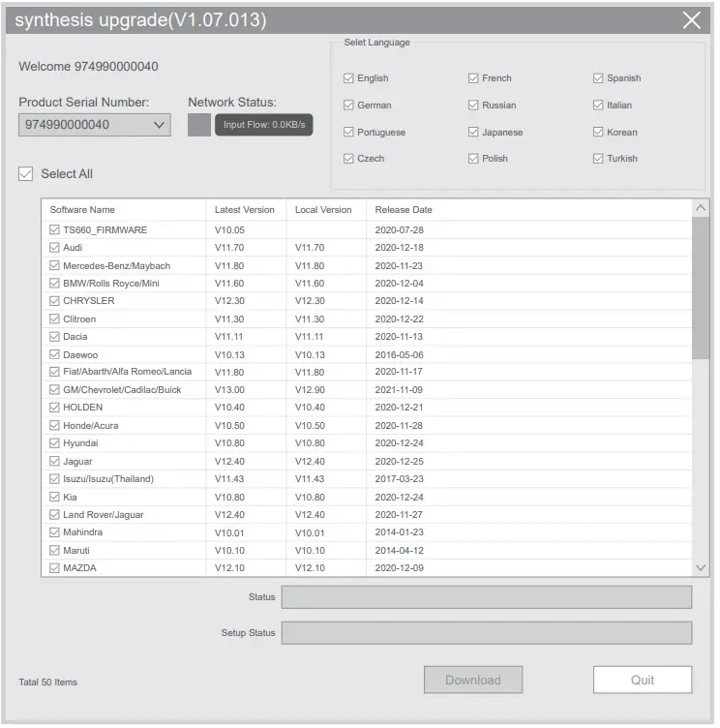The height and width of the screenshot is (728, 720).
Task: Click the Download button
Action: (473, 681)
